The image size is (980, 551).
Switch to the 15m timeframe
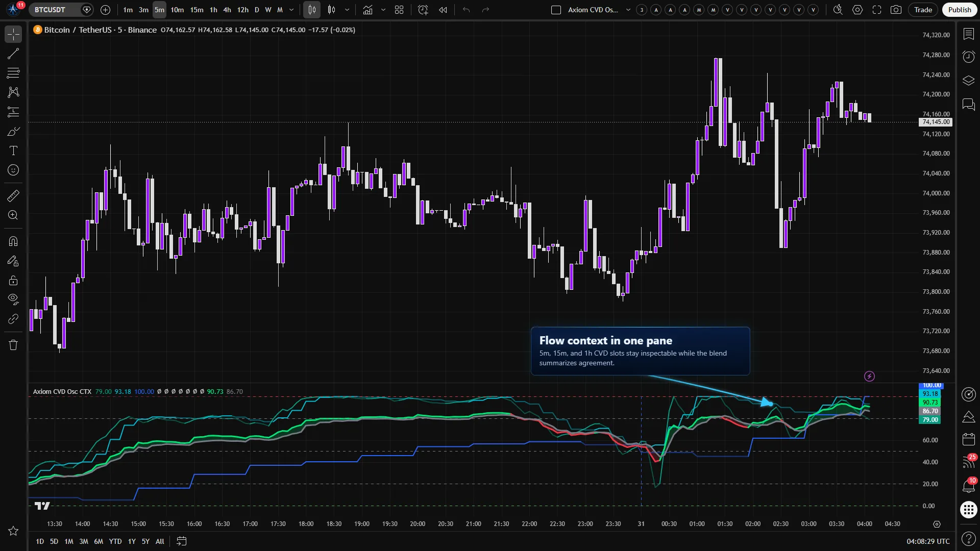[197, 10]
